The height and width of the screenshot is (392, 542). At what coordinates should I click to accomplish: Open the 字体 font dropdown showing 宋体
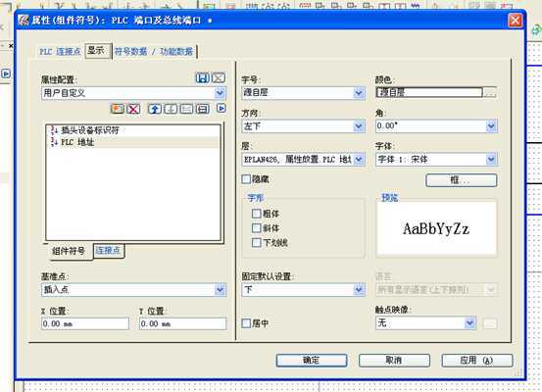tap(436, 160)
